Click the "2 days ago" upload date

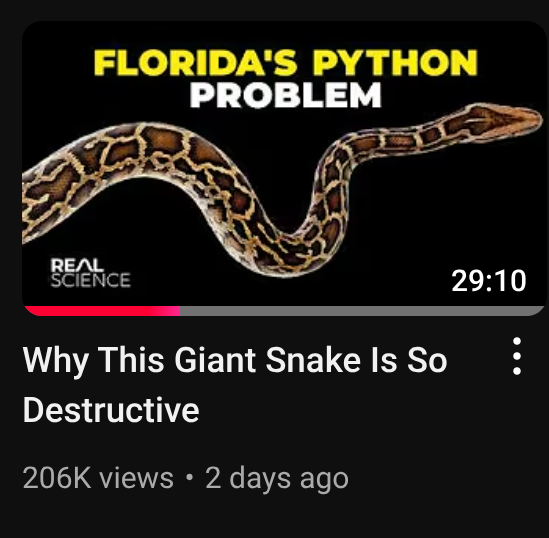tap(277, 478)
